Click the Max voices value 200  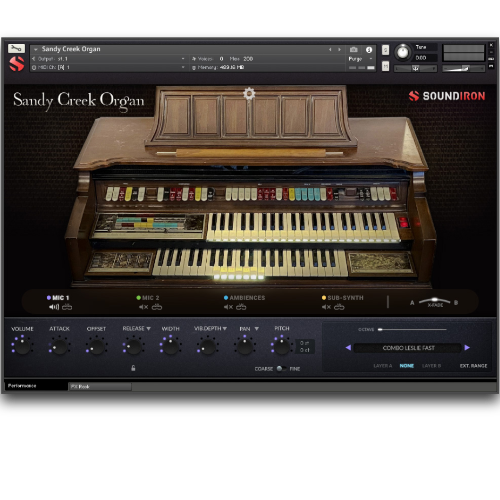pyautogui.click(x=248, y=59)
